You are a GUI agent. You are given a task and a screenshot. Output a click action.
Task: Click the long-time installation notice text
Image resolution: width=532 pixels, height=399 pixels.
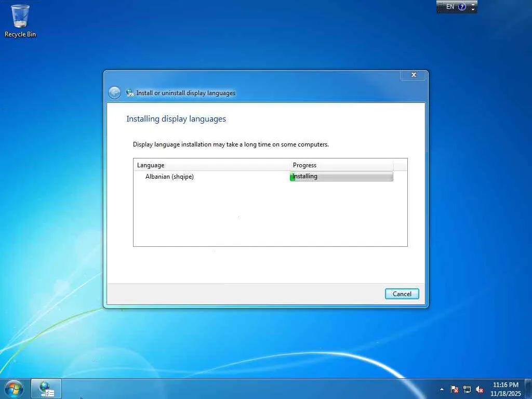pyautogui.click(x=231, y=144)
